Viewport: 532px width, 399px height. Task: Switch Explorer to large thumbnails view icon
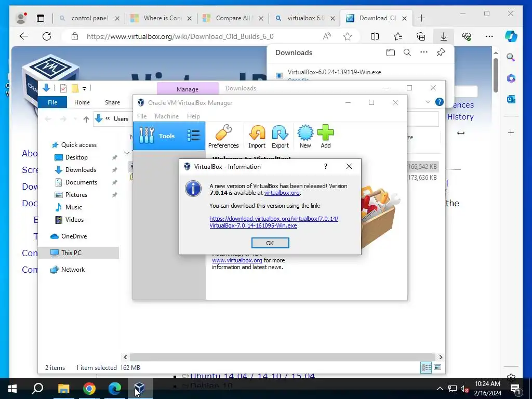coord(437,367)
